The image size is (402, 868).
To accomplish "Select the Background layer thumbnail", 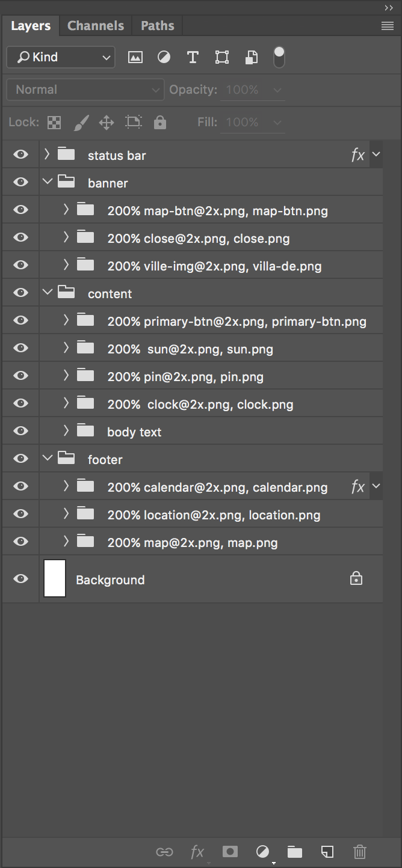I will click(55, 579).
